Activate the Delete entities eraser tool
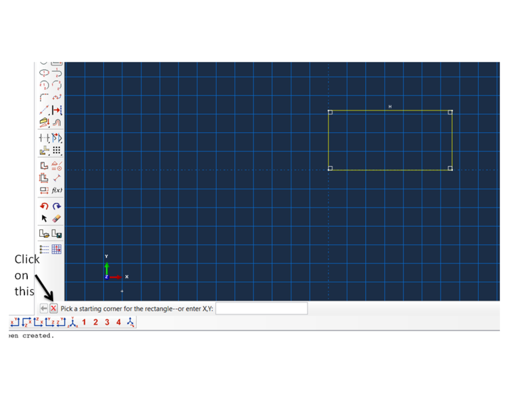The width and height of the screenshot is (532, 399). (x=56, y=219)
